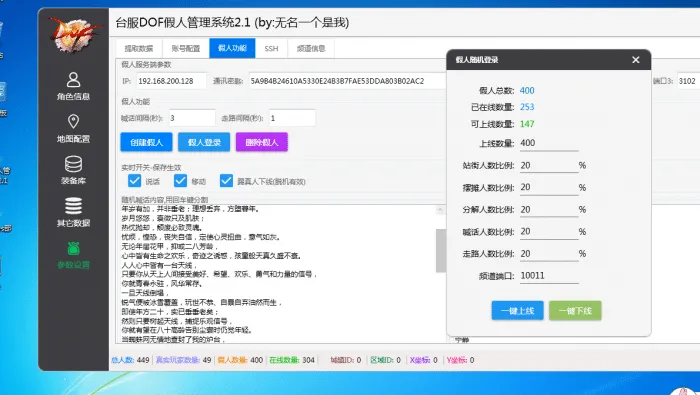Click the 创建假人 button
700x395 pixels.
click(x=146, y=142)
